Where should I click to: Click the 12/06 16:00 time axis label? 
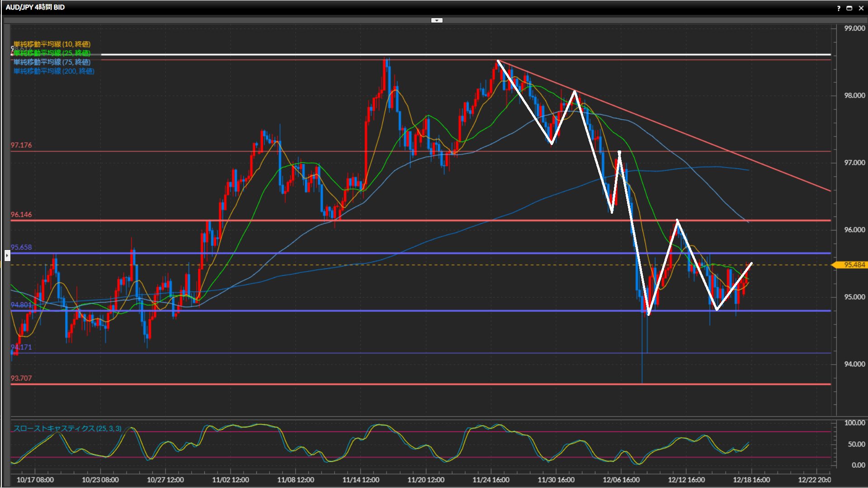pos(621,480)
